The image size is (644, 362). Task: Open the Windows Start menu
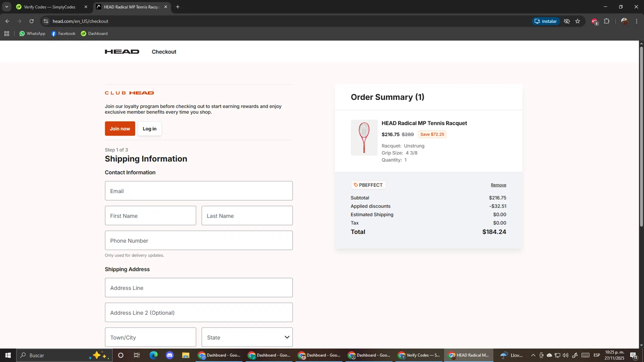point(7,356)
